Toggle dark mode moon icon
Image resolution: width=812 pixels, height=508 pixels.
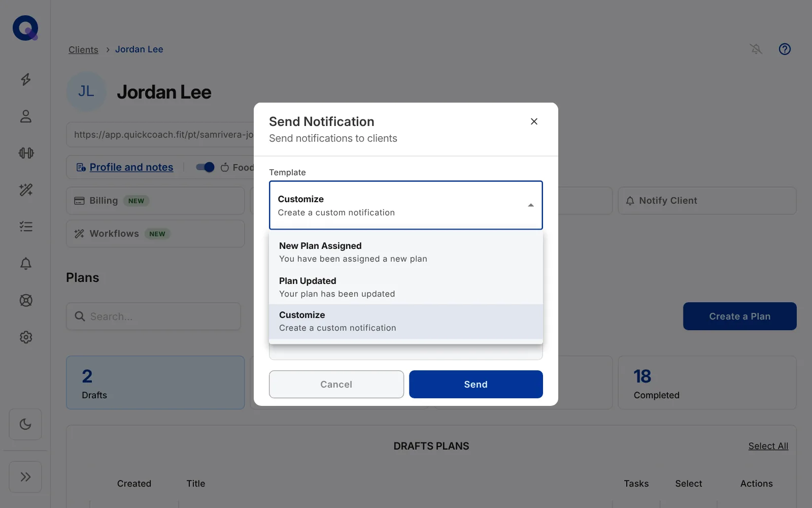[25, 424]
